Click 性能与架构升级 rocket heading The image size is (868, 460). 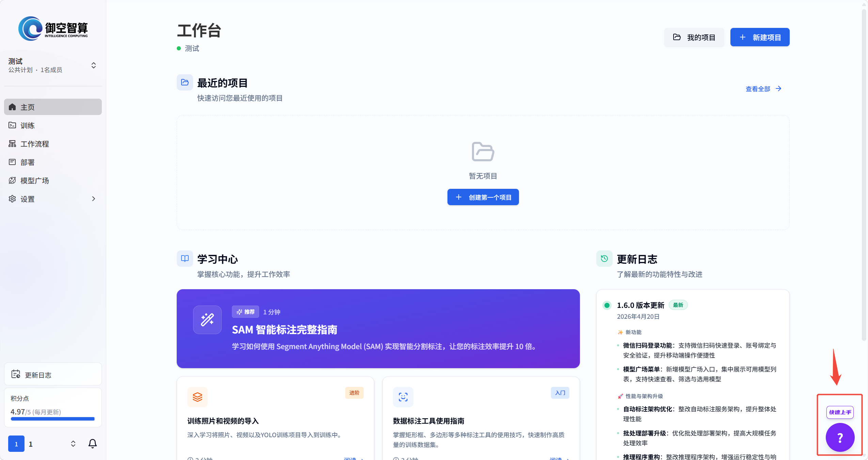tap(640, 396)
